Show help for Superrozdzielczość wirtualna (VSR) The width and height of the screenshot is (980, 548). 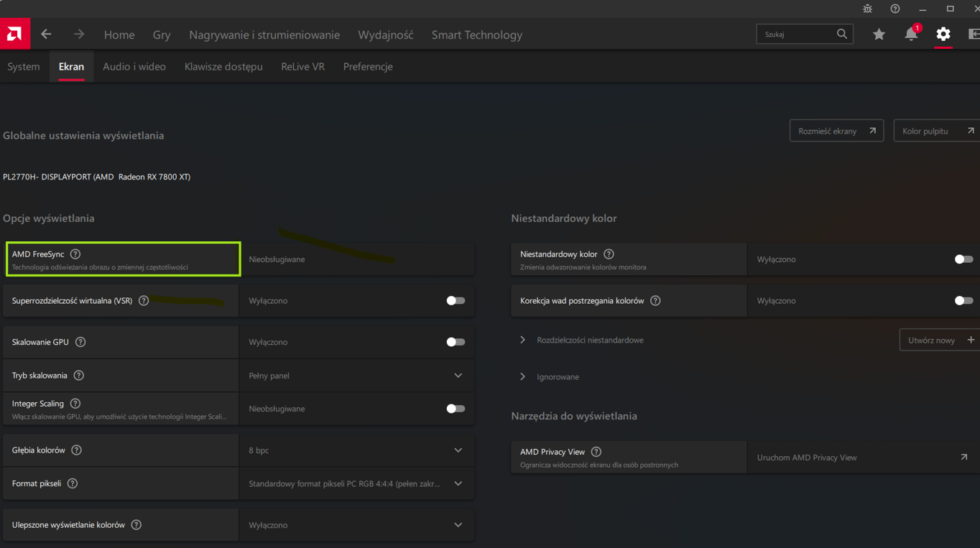144,301
